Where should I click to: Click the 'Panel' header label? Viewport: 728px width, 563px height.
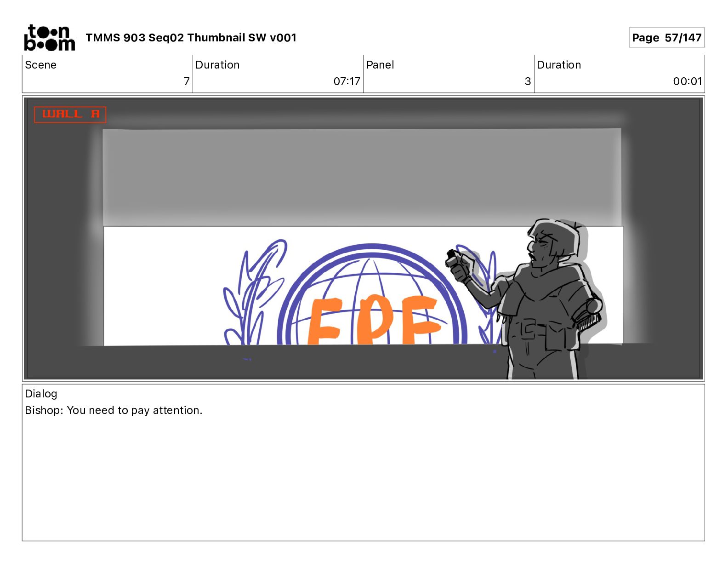380,65
